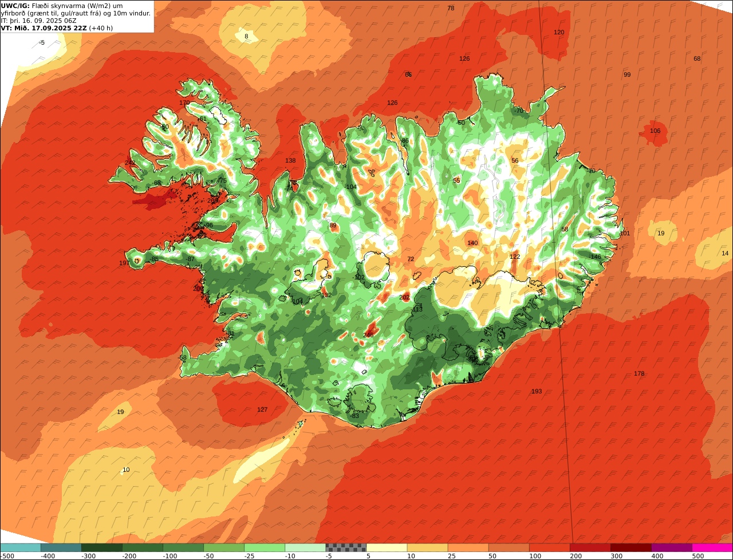733x560 pixels.
Task: Click the map value "246" in southern Iceland
Action: tap(368, 335)
